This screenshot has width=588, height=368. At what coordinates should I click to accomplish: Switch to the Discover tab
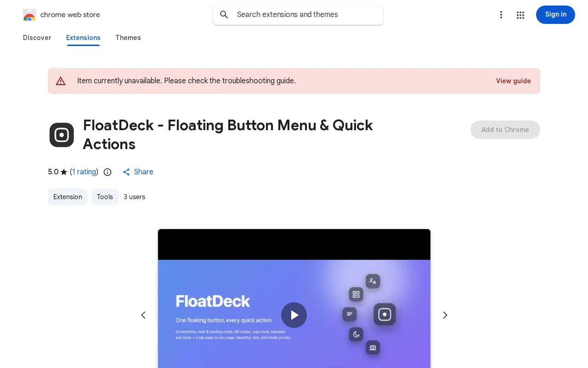[x=37, y=38]
